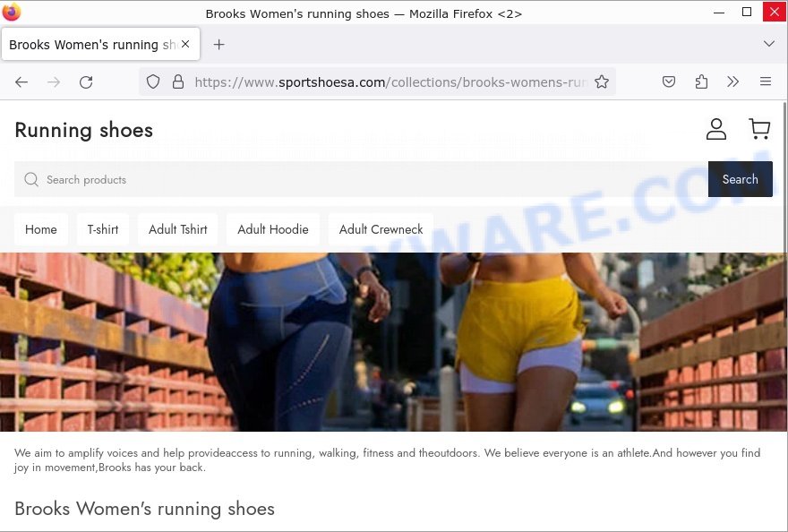
Task: Minimize the Firefox window
Action: click(719, 12)
